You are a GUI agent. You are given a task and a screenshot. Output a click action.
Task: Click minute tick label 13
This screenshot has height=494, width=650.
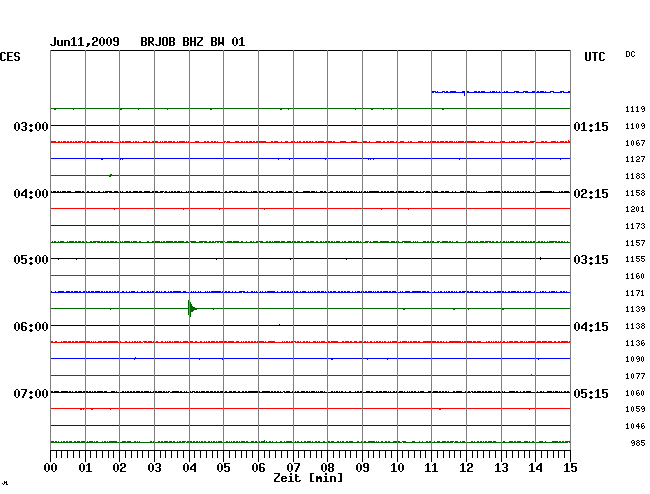pyautogui.click(x=501, y=468)
